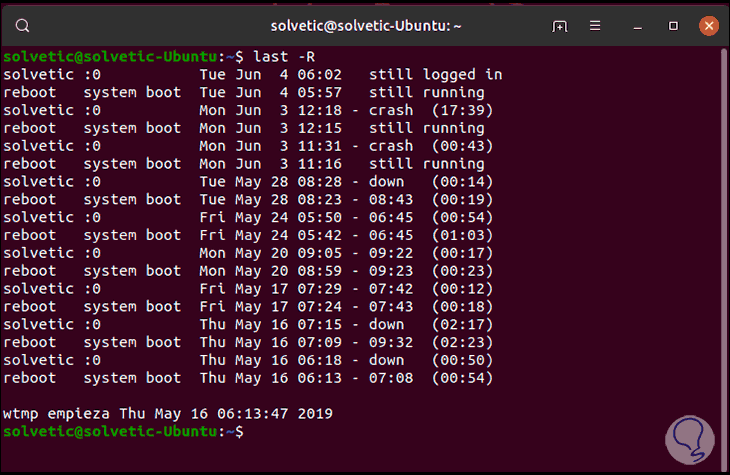Click the 'still logged in' status text
730x475 pixels.
pos(436,75)
